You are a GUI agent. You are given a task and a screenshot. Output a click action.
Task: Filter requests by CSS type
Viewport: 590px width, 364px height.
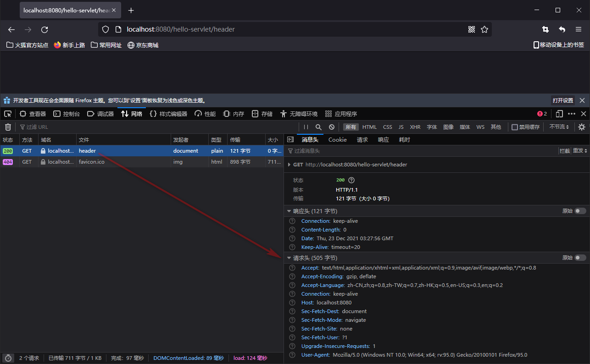(388, 127)
